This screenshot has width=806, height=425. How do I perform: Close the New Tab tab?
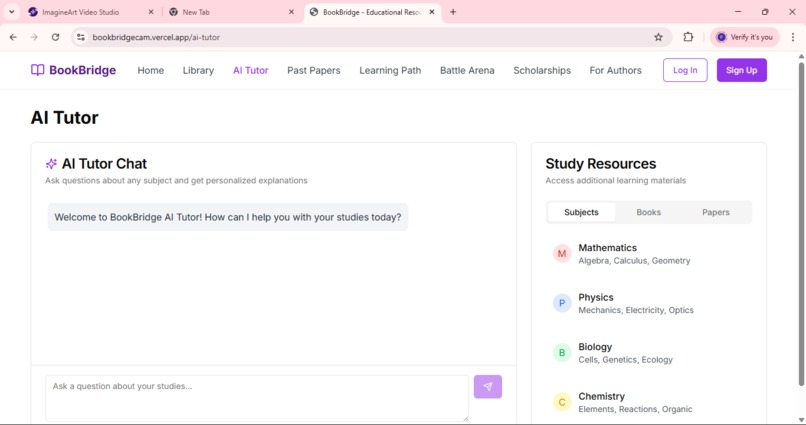(x=291, y=12)
